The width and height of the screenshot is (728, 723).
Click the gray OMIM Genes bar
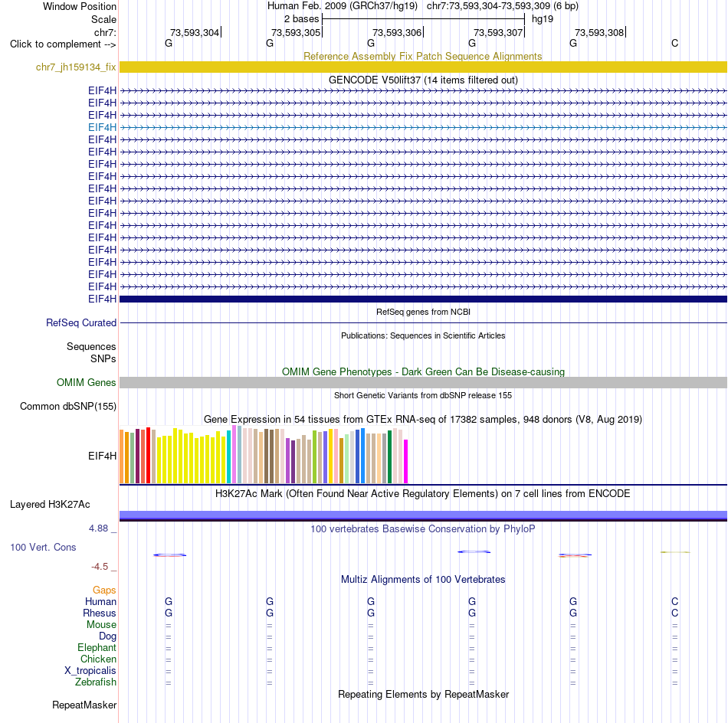point(423,382)
